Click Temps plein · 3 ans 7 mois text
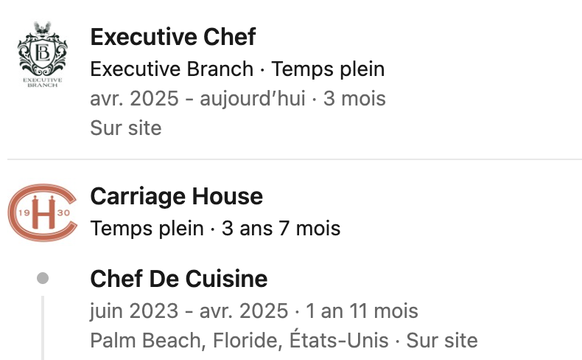 pyautogui.click(x=215, y=228)
